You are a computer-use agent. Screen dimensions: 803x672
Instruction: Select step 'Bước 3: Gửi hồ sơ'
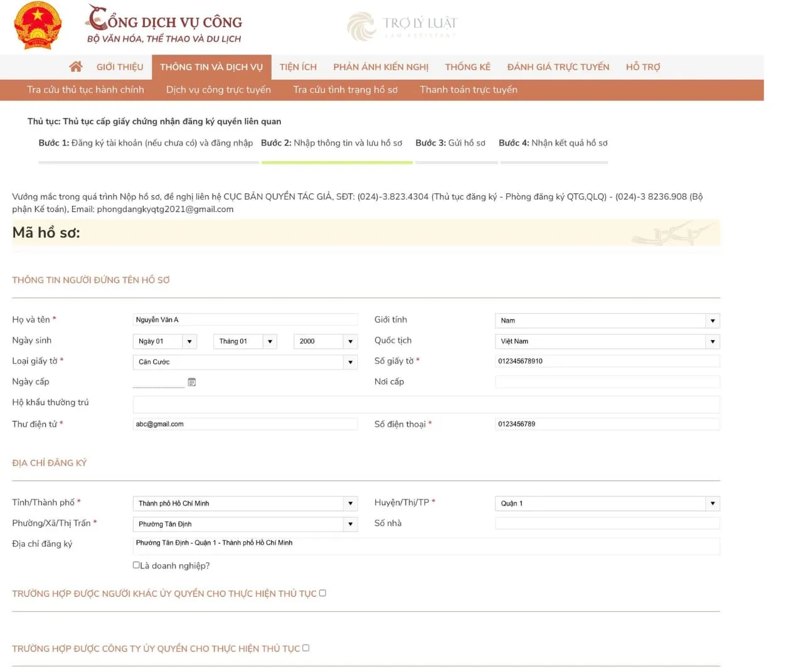pyautogui.click(x=450, y=143)
